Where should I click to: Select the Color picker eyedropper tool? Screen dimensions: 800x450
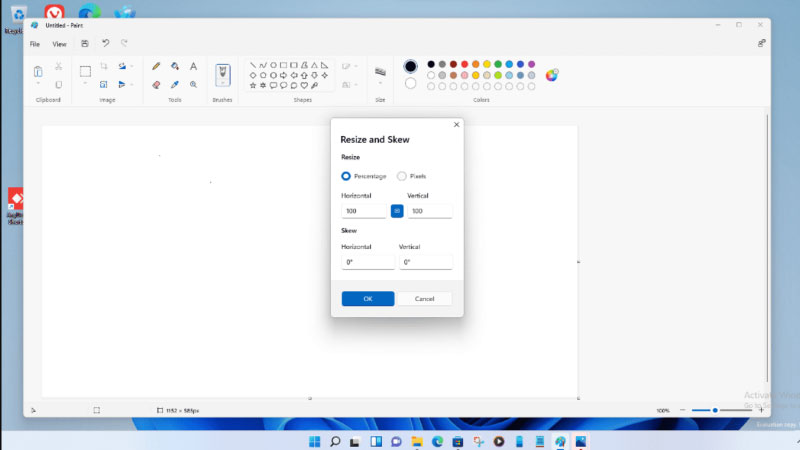click(x=175, y=85)
